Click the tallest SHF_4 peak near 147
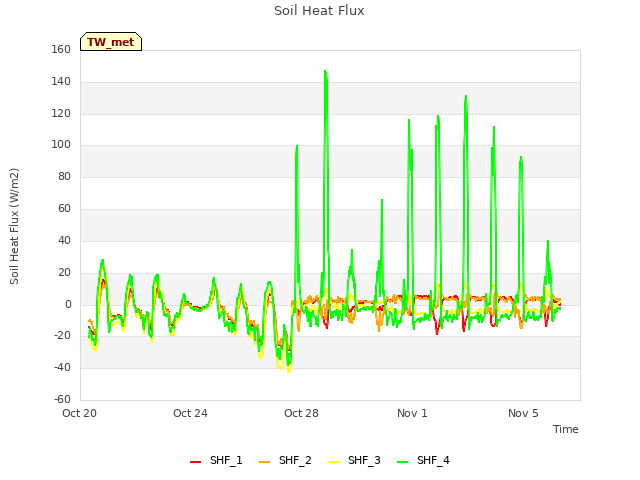The image size is (640, 480). tap(325, 71)
